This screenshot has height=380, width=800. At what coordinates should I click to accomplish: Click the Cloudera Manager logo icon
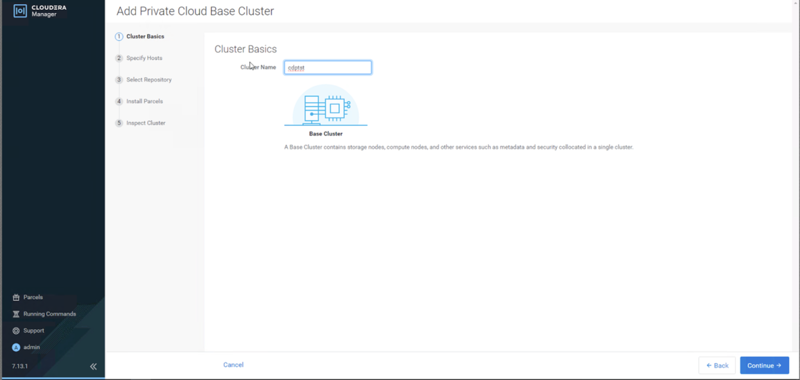click(20, 11)
